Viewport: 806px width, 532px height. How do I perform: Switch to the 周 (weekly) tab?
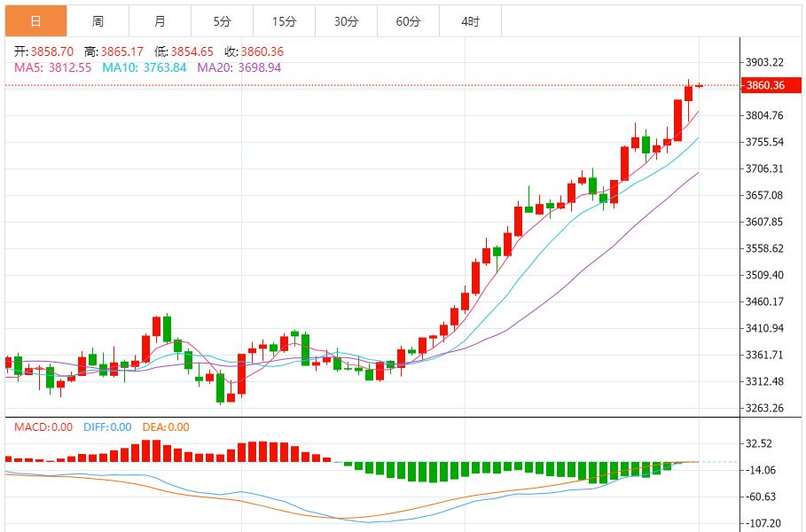(98, 21)
